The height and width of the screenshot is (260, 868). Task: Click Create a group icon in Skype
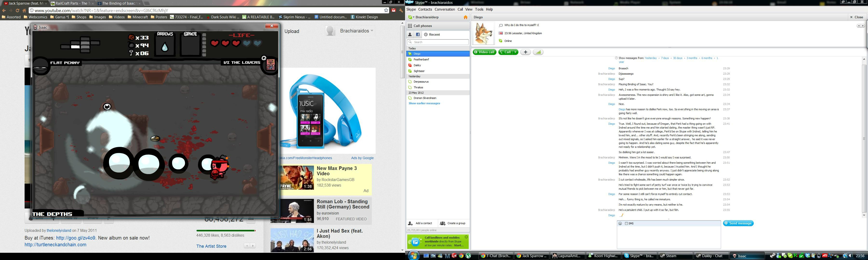click(442, 223)
